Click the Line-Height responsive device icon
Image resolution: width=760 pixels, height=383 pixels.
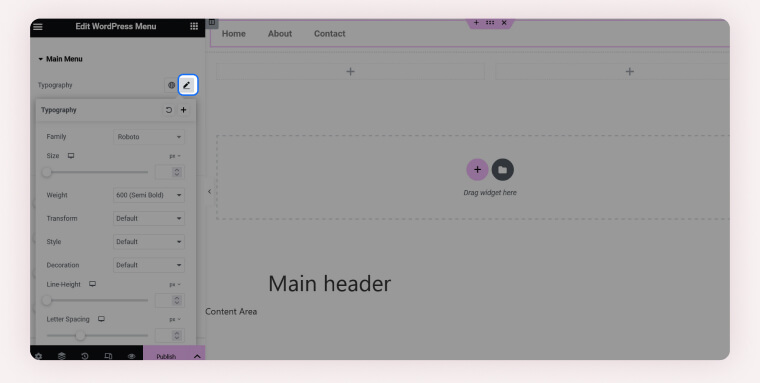click(93, 284)
